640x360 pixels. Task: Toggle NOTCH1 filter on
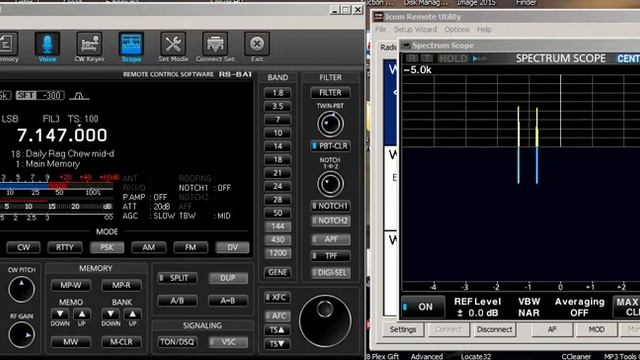pyautogui.click(x=330, y=206)
